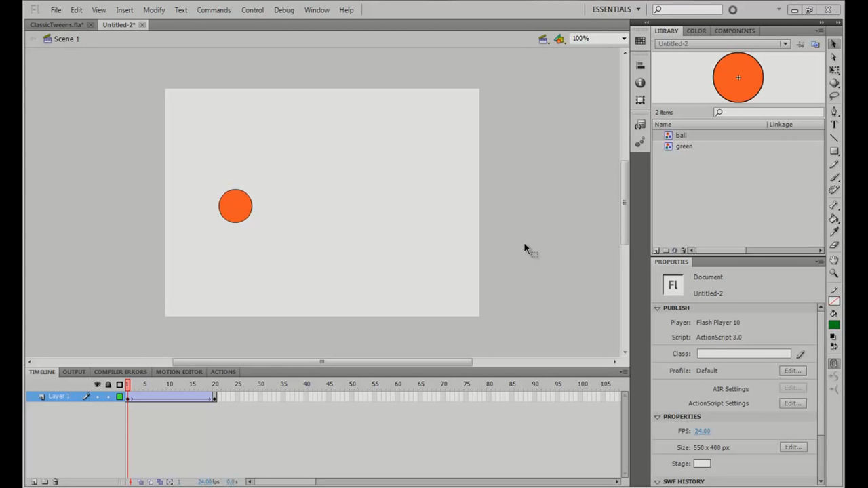Screen dimensions: 868x488
Task: Toggle Lock All Layers padlock header
Action: coord(108,384)
